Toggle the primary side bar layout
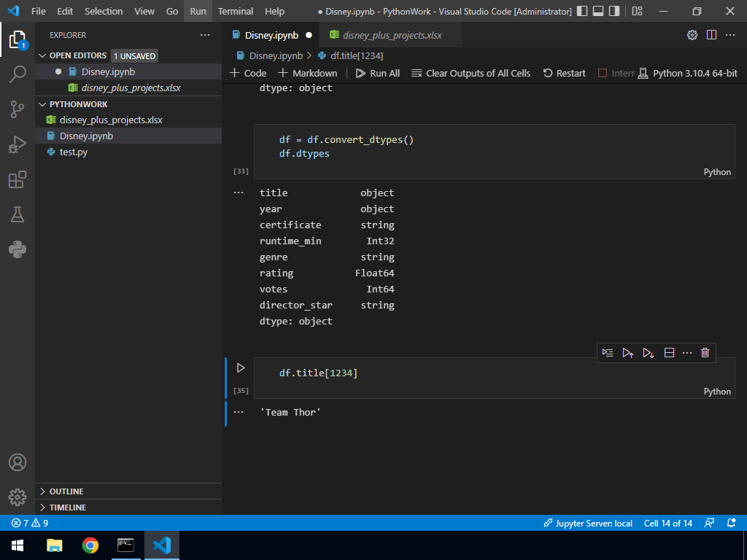The width and height of the screenshot is (747, 560). (x=581, y=12)
